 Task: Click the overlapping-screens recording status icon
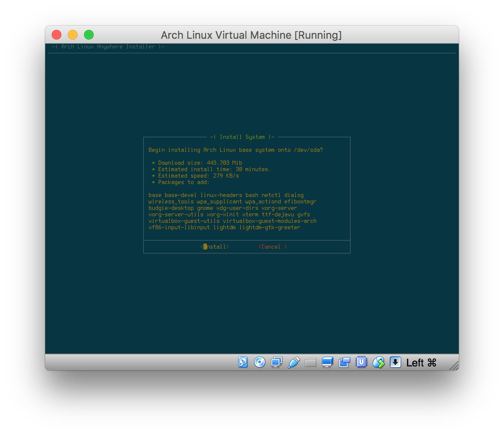tap(344, 362)
